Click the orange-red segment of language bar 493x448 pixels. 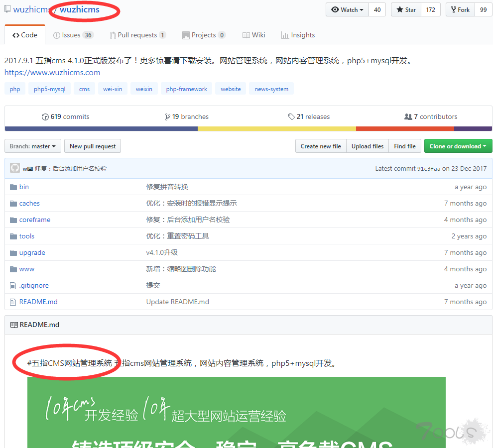coord(405,128)
